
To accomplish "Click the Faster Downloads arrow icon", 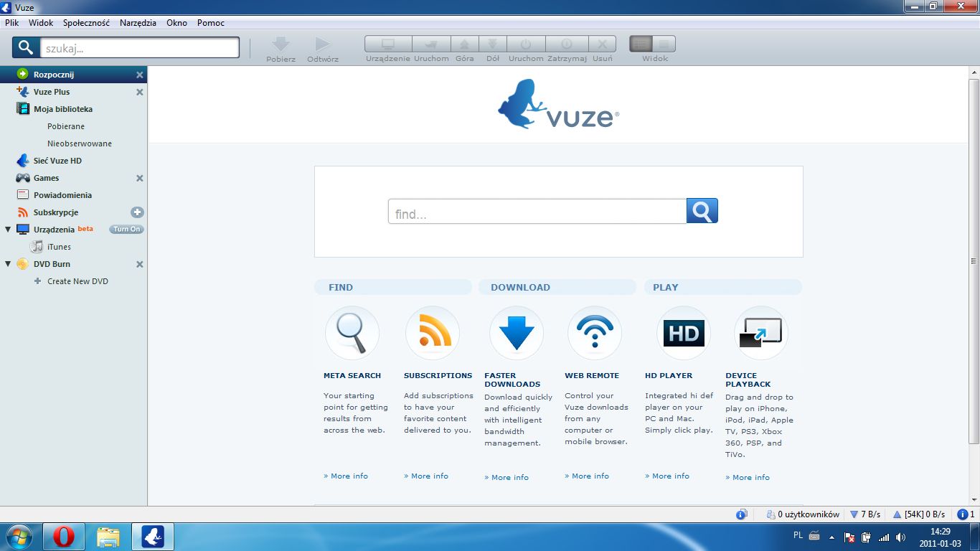I will 517,333.
